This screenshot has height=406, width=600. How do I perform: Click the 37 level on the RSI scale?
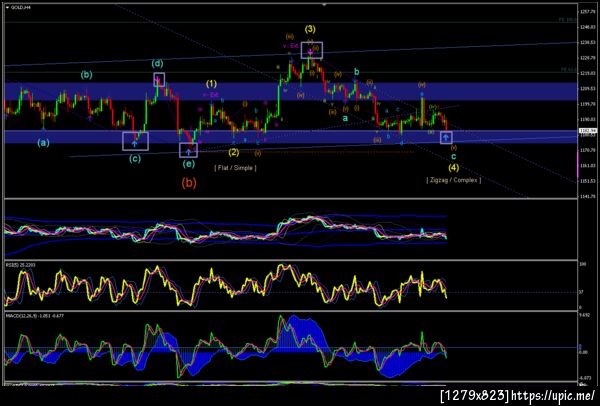point(582,292)
